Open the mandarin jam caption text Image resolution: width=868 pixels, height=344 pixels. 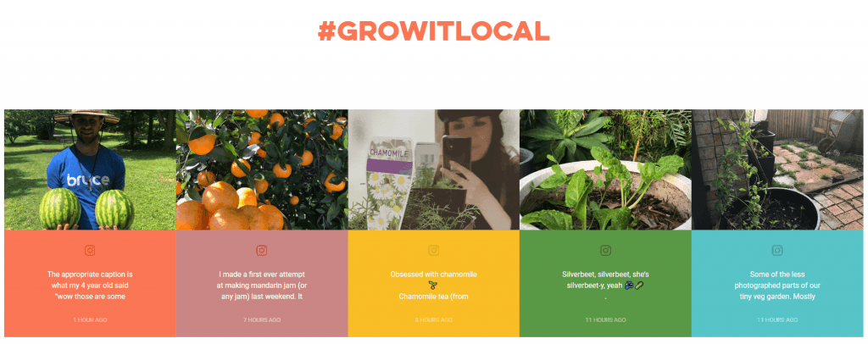pyautogui.click(x=262, y=286)
